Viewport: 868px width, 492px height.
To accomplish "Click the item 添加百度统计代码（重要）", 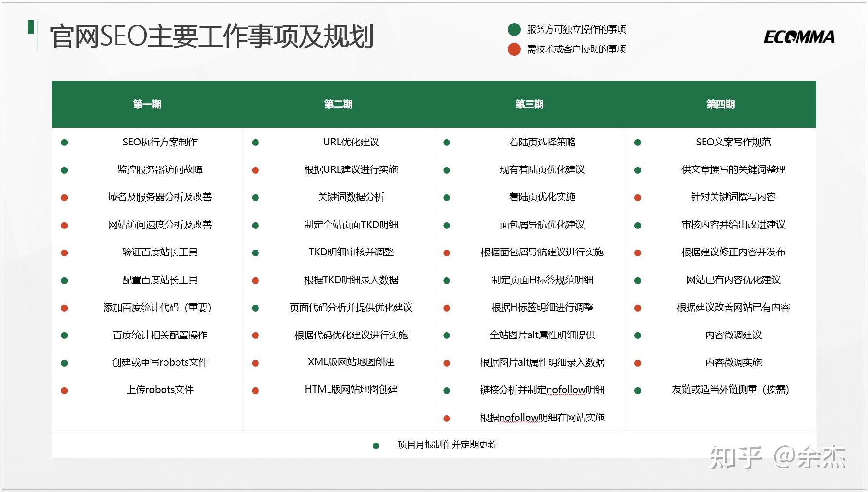I will pyautogui.click(x=157, y=307).
